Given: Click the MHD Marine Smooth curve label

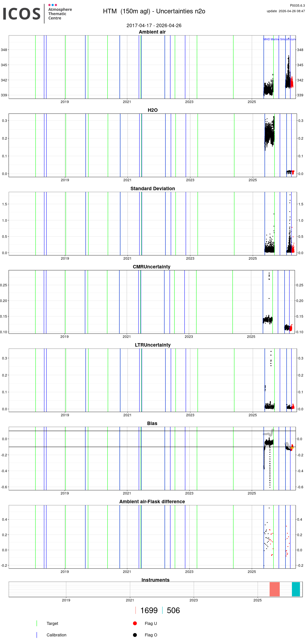Looking at the screenshot, I should click(x=279, y=39).
